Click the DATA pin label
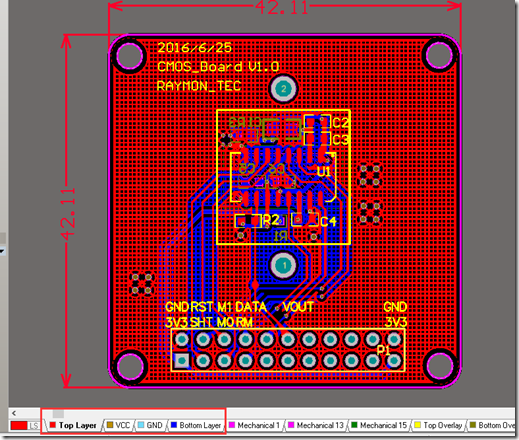This screenshot has height=440, width=519. point(251,307)
